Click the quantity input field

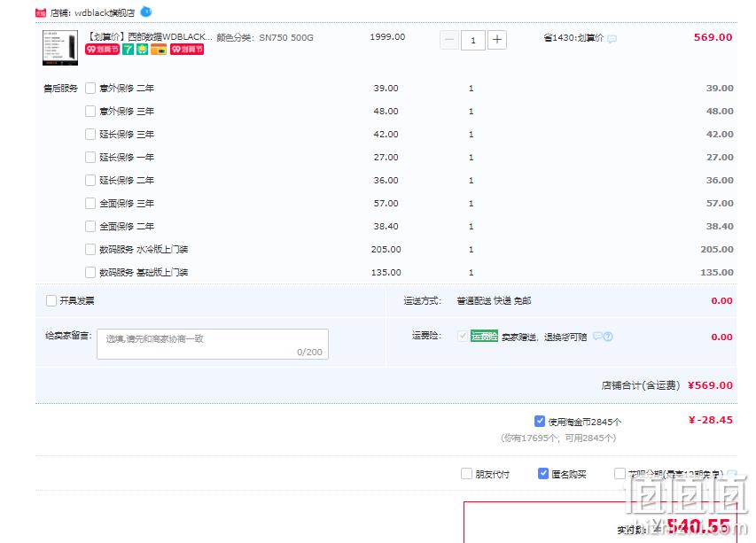[473, 40]
